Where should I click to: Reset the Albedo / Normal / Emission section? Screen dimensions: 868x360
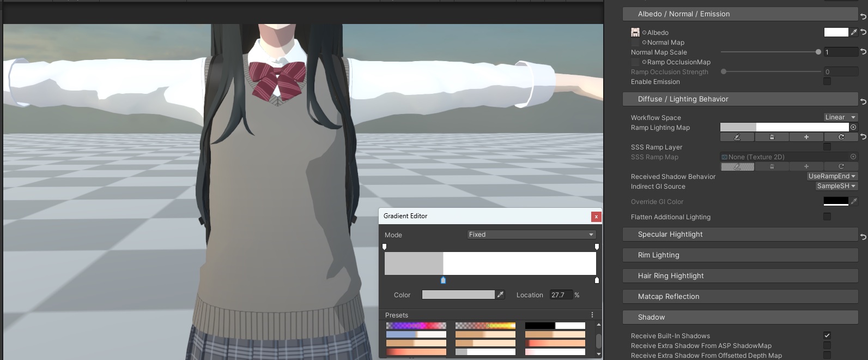click(x=863, y=16)
